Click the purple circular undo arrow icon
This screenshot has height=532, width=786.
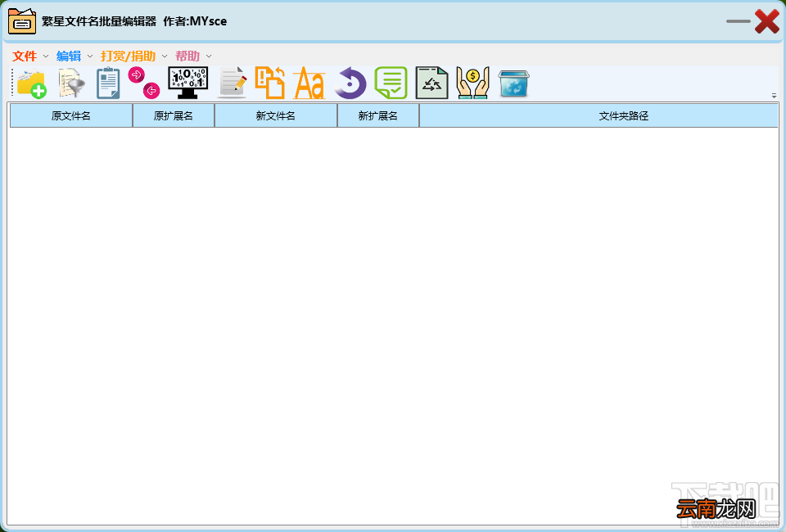[350, 83]
